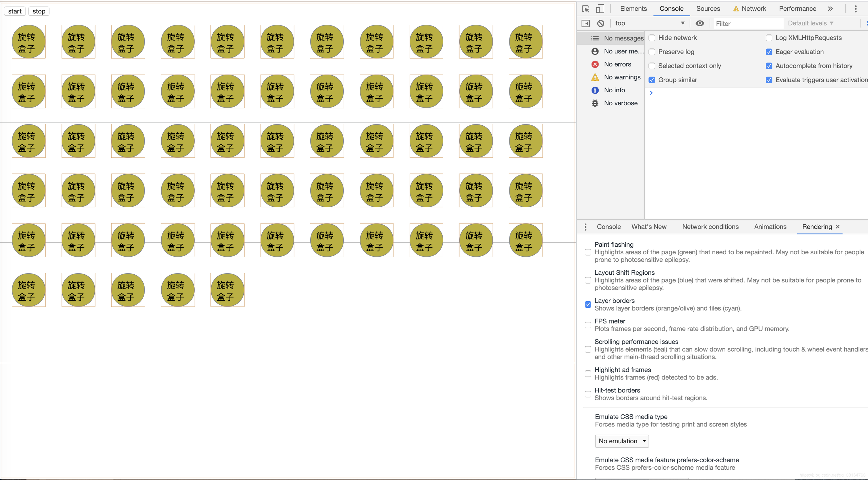Select the No messages sidebar row
Screen dimensions: 868x480
pyautogui.click(x=611, y=38)
